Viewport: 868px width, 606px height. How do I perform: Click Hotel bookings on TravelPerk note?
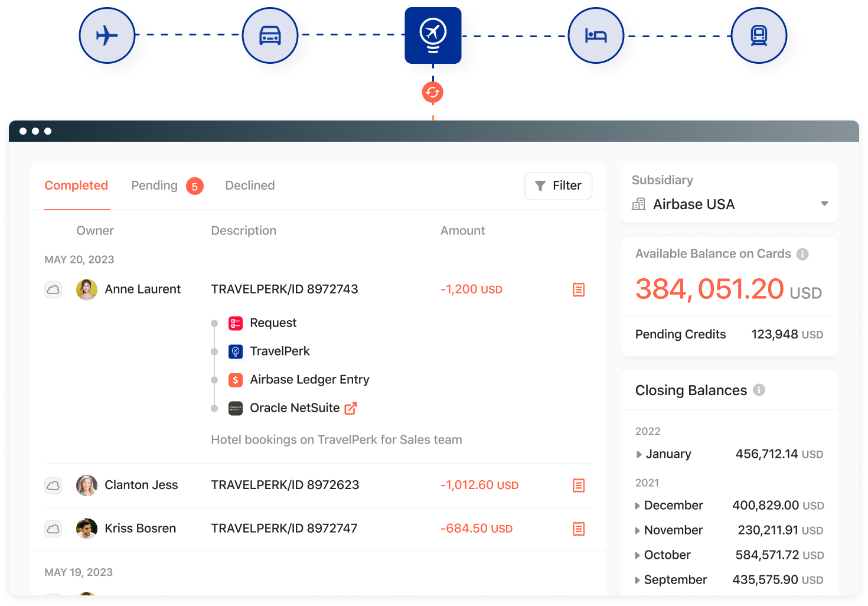pos(337,440)
